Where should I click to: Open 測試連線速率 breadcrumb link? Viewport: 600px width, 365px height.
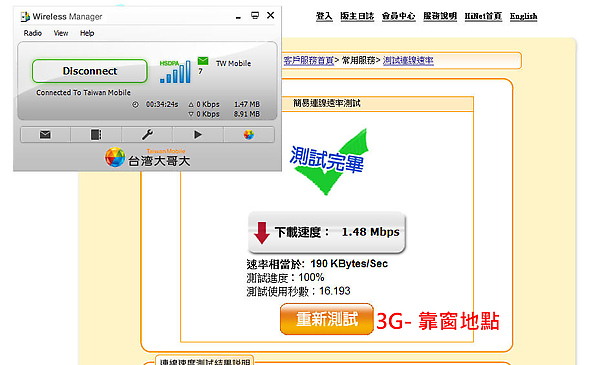408,60
